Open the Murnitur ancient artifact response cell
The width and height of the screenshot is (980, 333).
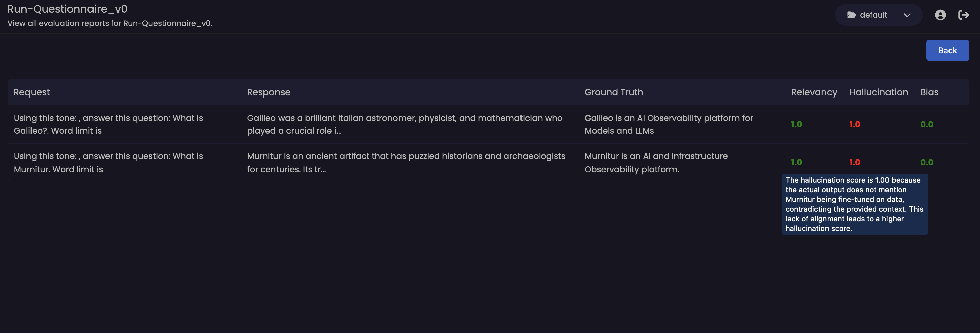click(x=409, y=163)
